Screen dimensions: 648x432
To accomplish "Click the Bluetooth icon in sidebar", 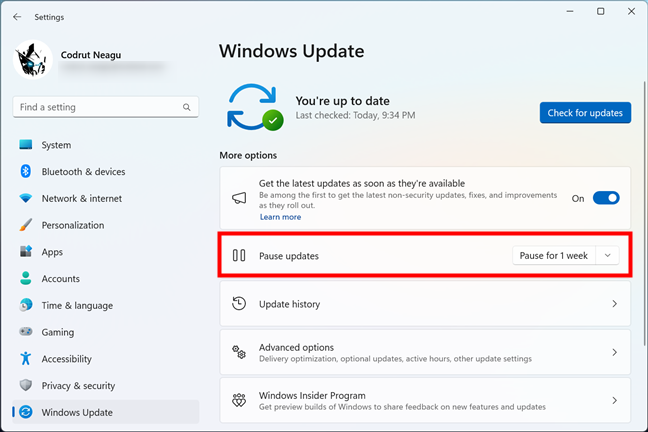I will point(26,171).
